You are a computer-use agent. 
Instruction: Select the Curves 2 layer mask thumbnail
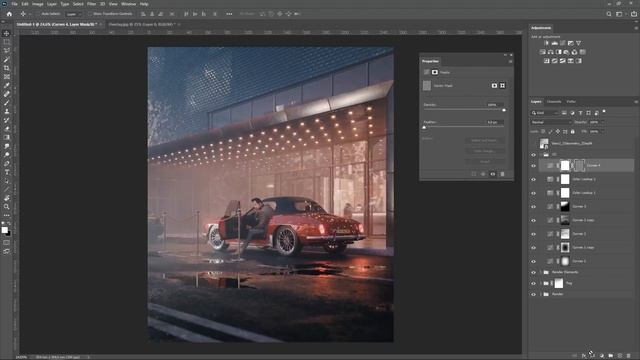565,234
